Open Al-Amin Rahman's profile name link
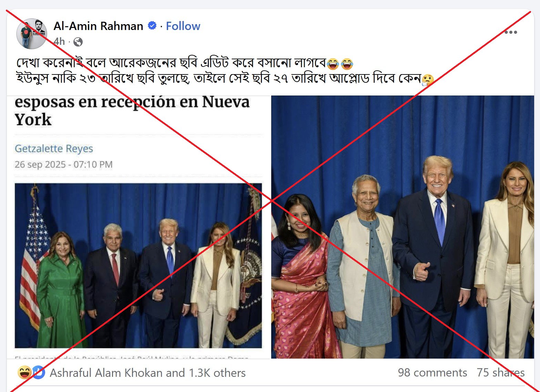Image resolution: width=540 pixels, height=392 pixels. 98,26
